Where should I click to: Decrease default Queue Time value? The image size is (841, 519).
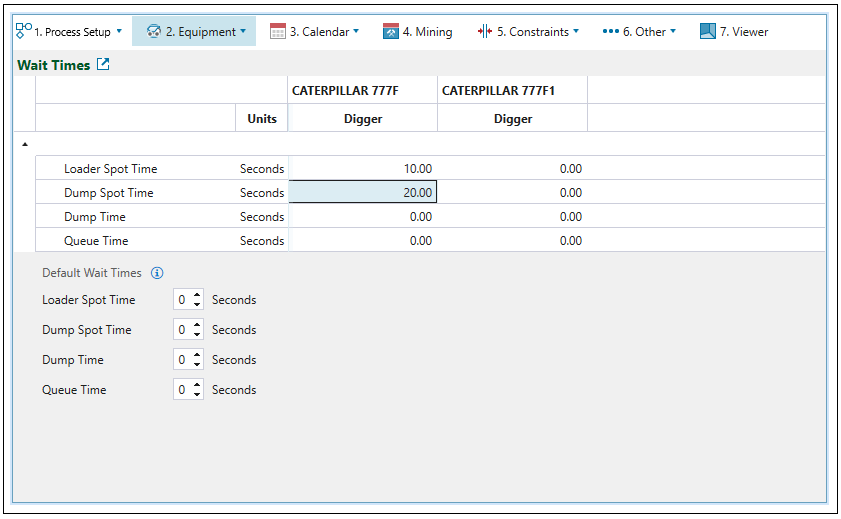[x=197, y=394]
